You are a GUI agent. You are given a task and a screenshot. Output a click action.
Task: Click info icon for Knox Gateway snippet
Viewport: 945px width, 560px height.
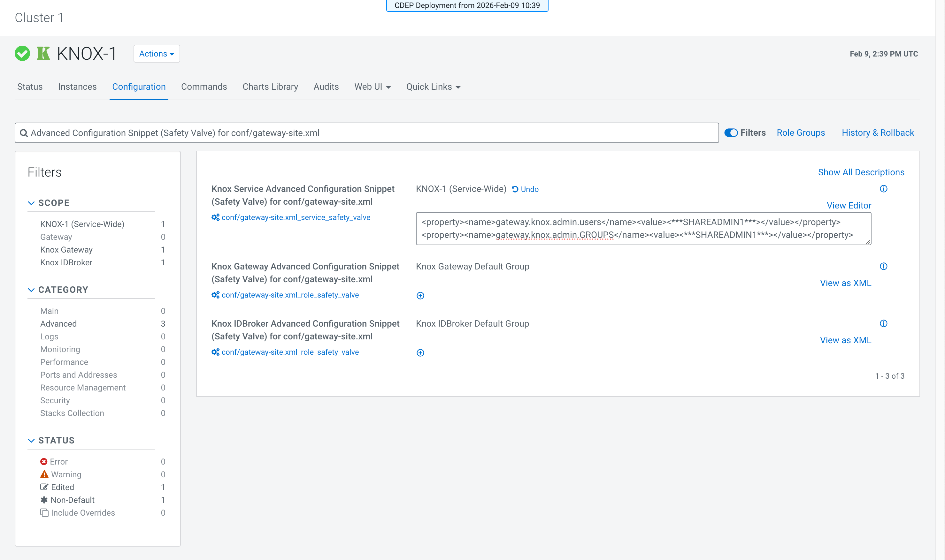click(883, 266)
